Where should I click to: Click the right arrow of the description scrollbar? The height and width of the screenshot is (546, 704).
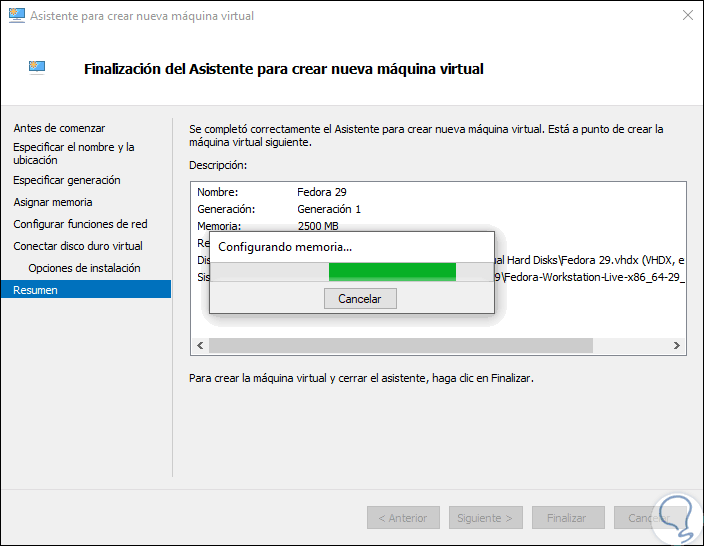point(676,345)
